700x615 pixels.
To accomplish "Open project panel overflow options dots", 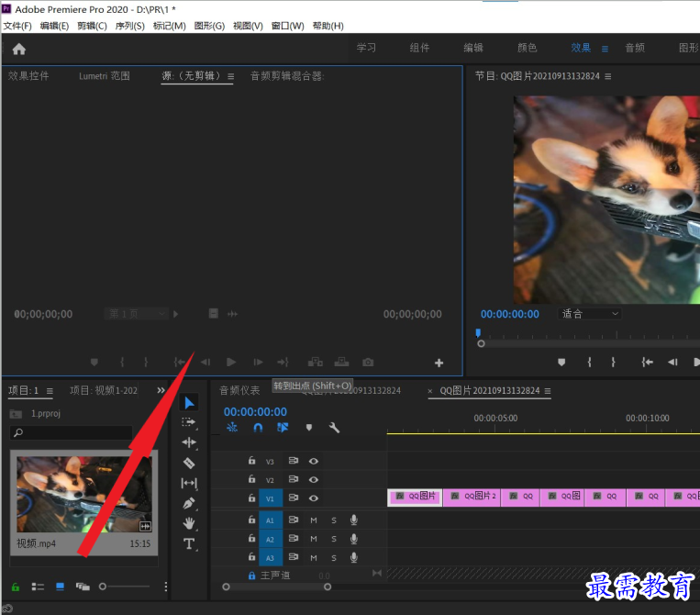I will coord(166,587).
